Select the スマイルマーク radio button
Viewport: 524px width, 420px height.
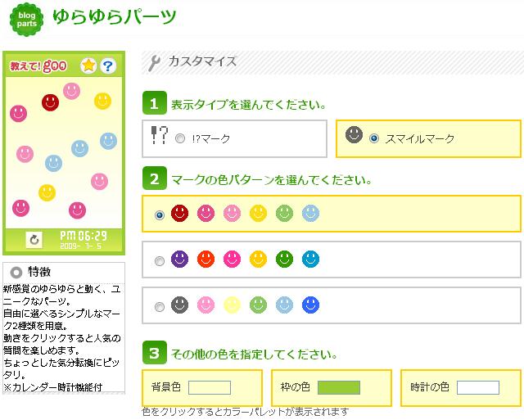tap(374, 139)
